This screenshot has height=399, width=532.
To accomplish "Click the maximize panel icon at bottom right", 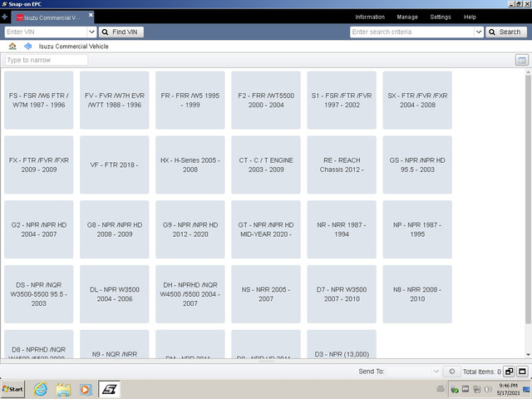I will click(522, 372).
